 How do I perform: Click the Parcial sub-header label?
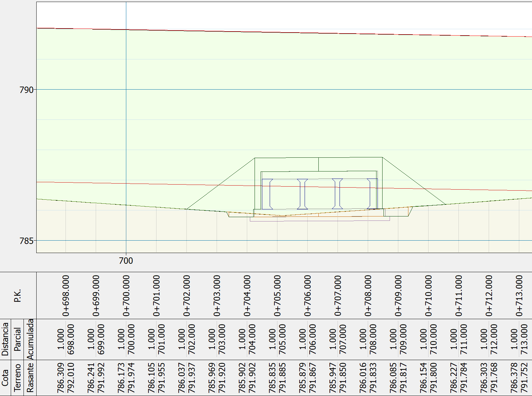[x=17, y=339]
